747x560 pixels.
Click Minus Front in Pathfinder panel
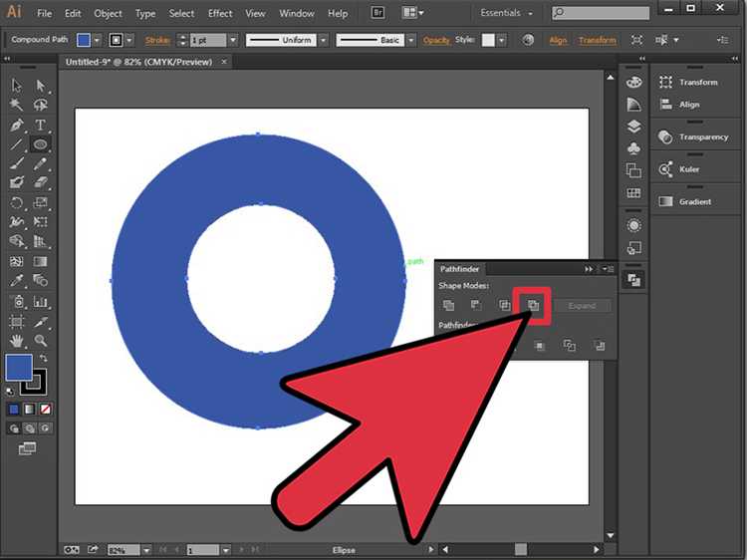[475, 305]
